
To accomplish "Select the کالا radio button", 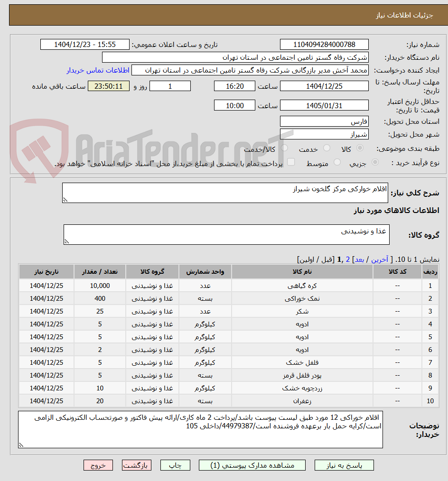I will (x=360, y=148).
